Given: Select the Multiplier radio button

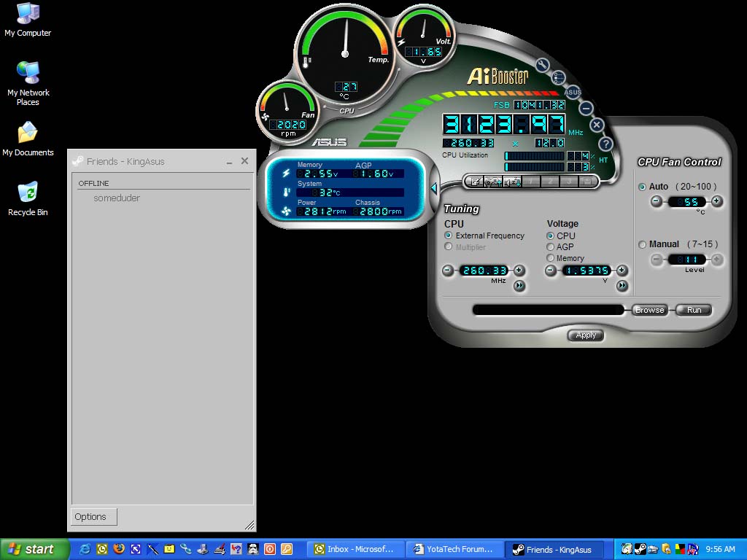Looking at the screenshot, I should [x=448, y=246].
